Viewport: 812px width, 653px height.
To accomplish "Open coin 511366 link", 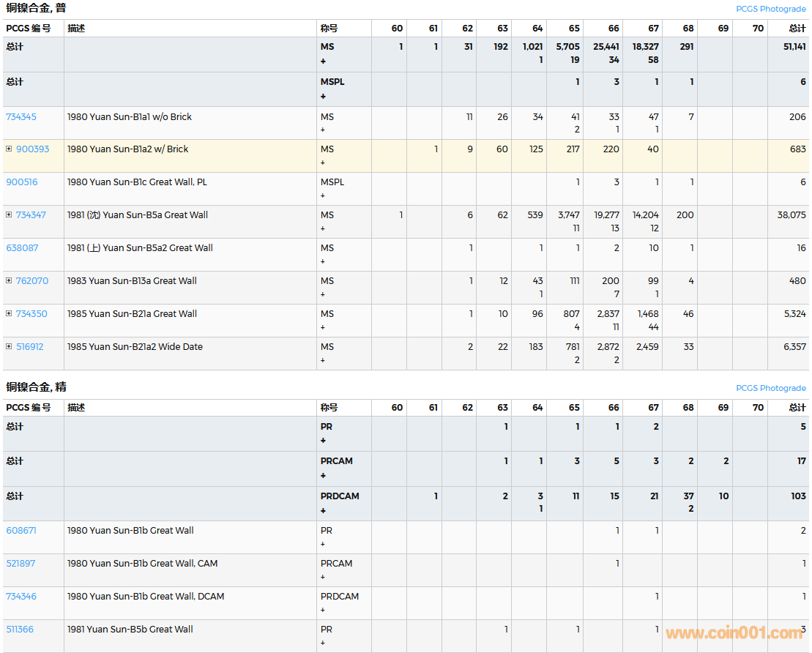I will coord(20,630).
